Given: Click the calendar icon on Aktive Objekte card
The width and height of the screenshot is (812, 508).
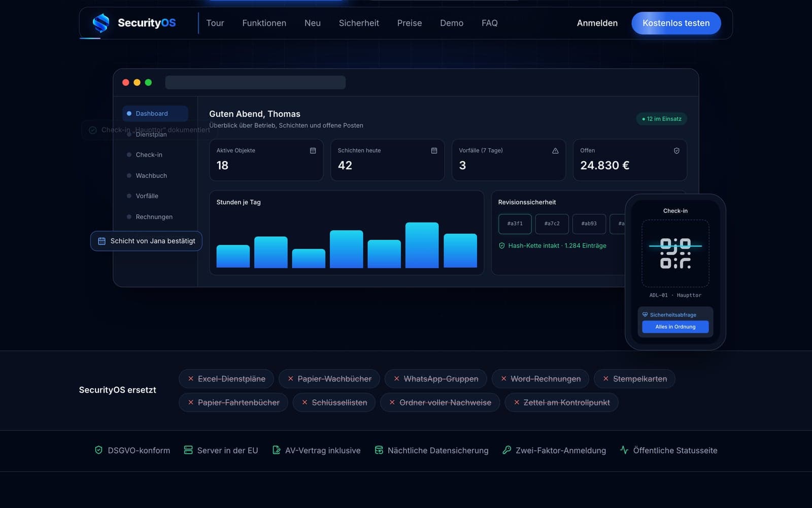Looking at the screenshot, I should tap(313, 150).
